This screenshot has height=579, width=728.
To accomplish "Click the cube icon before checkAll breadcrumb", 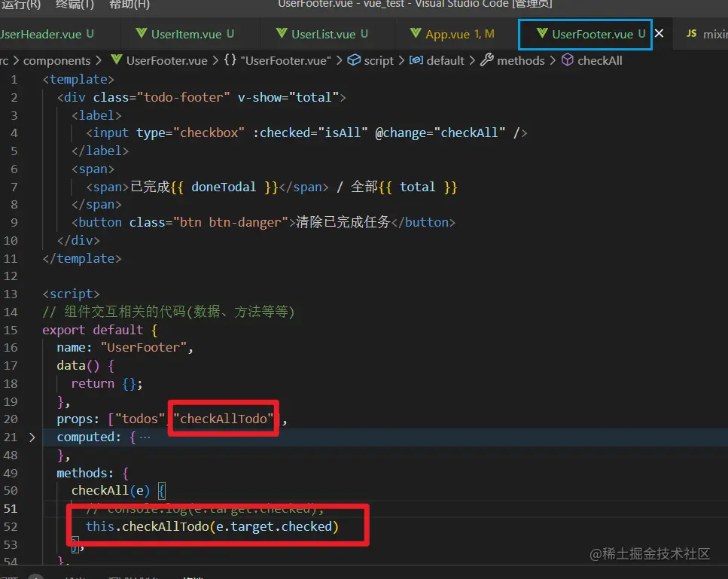I will coord(568,60).
